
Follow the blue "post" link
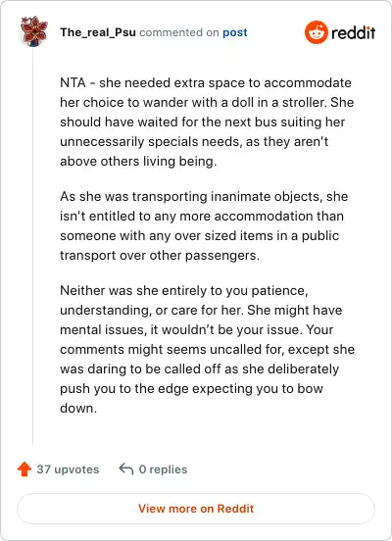pos(235,32)
